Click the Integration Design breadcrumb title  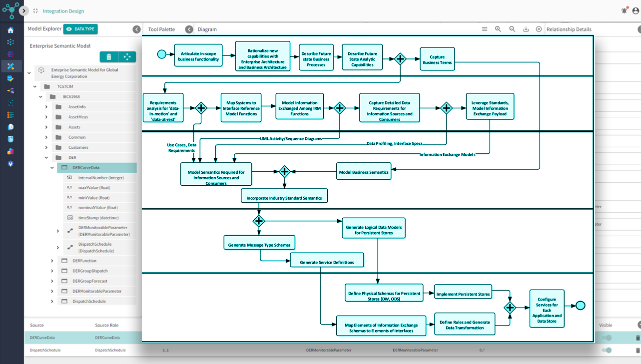tap(63, 11)
